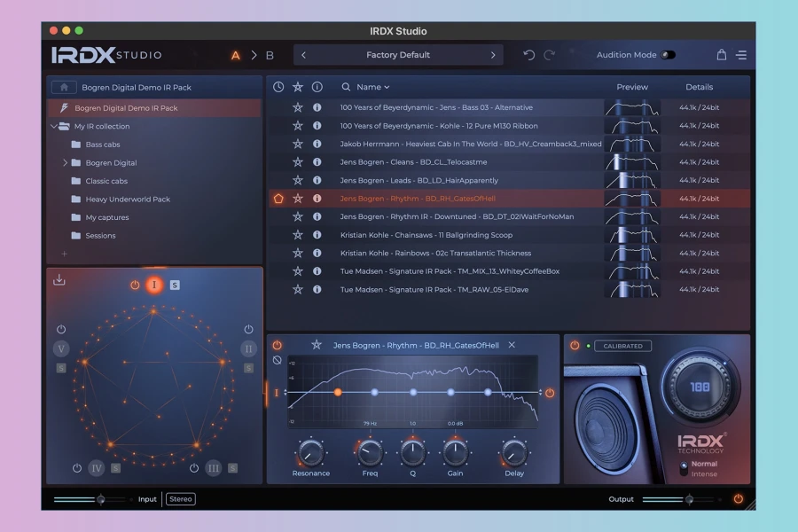Filter list by favorites star header
798x532 pixels.
point(298,87)
